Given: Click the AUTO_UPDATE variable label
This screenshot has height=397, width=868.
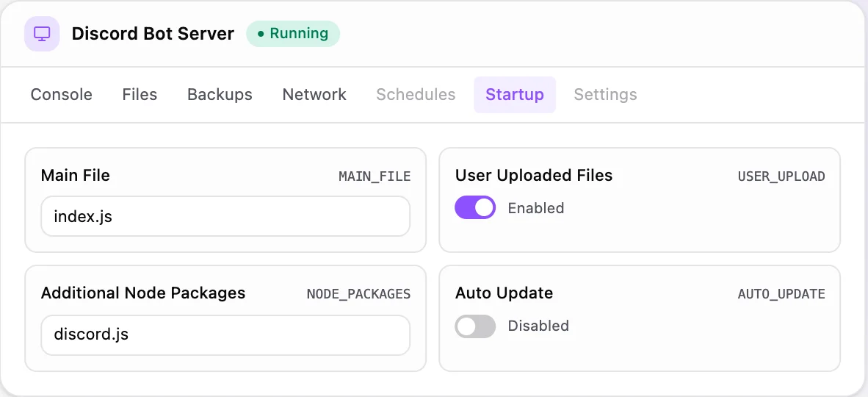Looking at the screenshot, I should coord(781,294).
